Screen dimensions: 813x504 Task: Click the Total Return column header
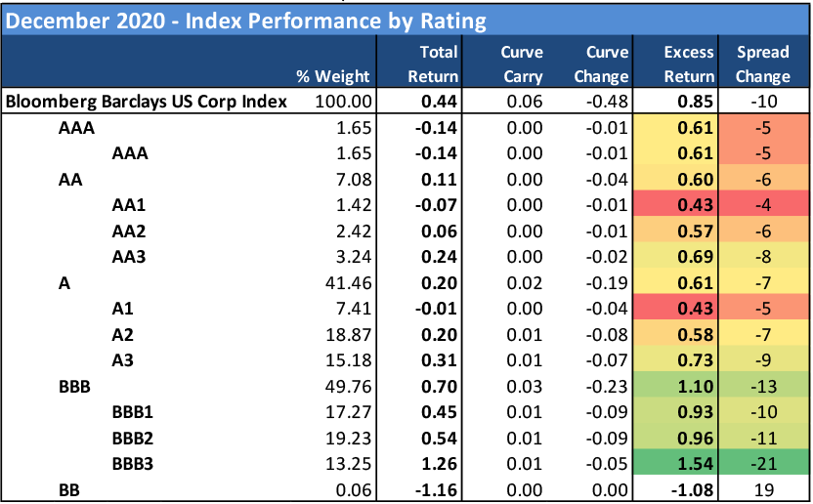pos(438,63)
